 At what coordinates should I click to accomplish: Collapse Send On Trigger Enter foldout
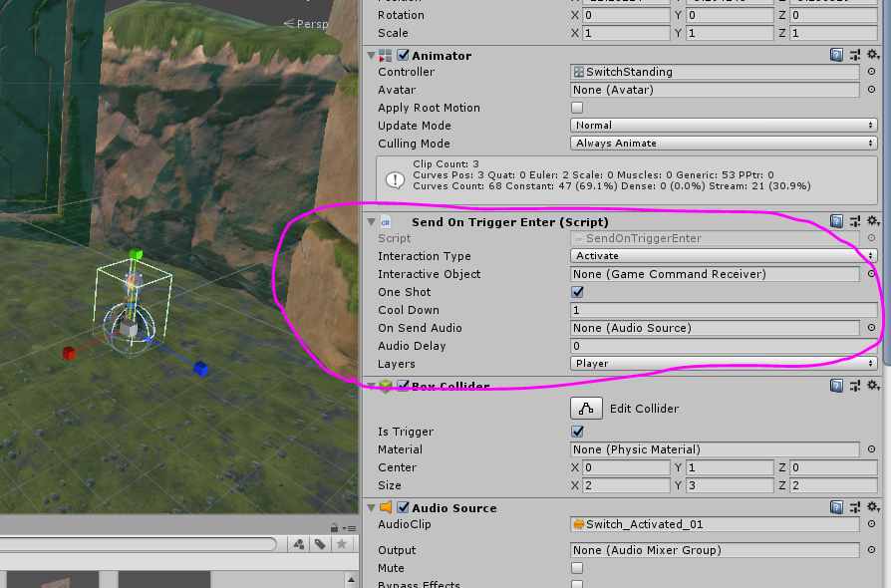click(371, 221)
